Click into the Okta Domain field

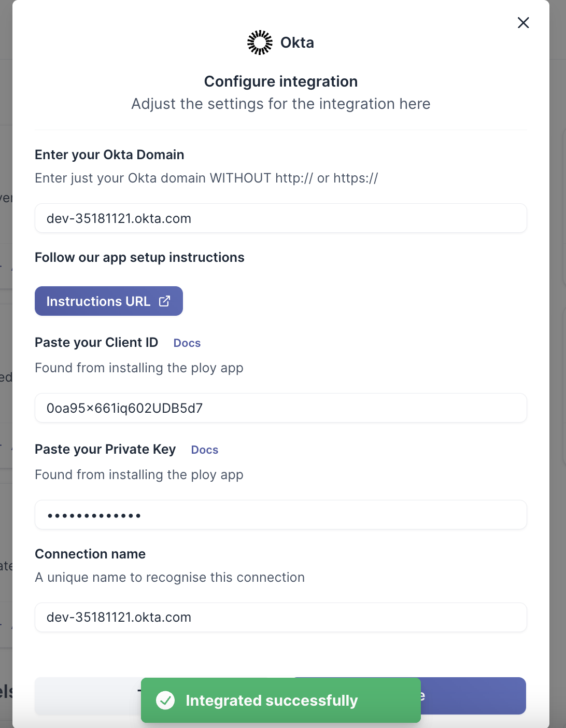click(280, 218)
